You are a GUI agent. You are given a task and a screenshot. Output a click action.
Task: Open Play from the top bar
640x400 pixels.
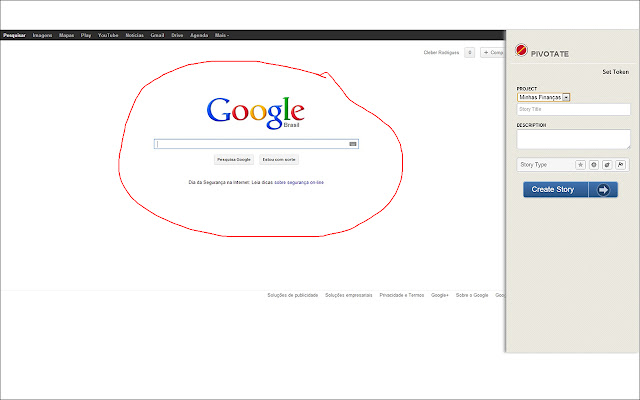pos(86,36)
